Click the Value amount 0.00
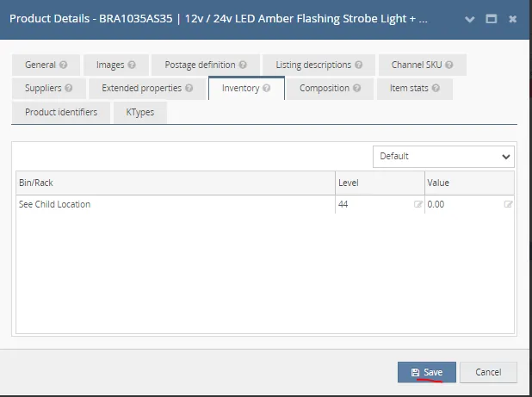 [436, 204]
